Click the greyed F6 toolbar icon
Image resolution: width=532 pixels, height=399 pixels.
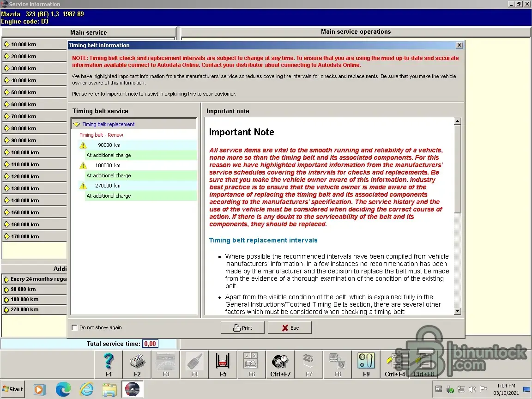251,361
